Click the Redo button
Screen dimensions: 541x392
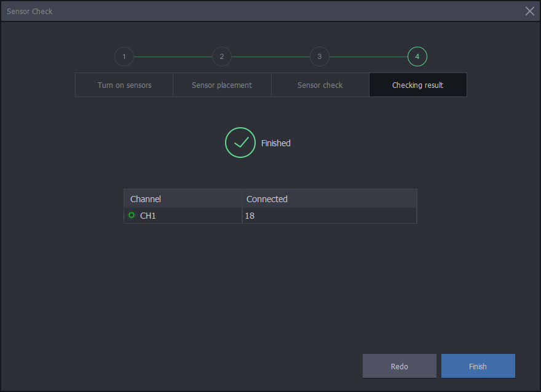coord(399,366)
